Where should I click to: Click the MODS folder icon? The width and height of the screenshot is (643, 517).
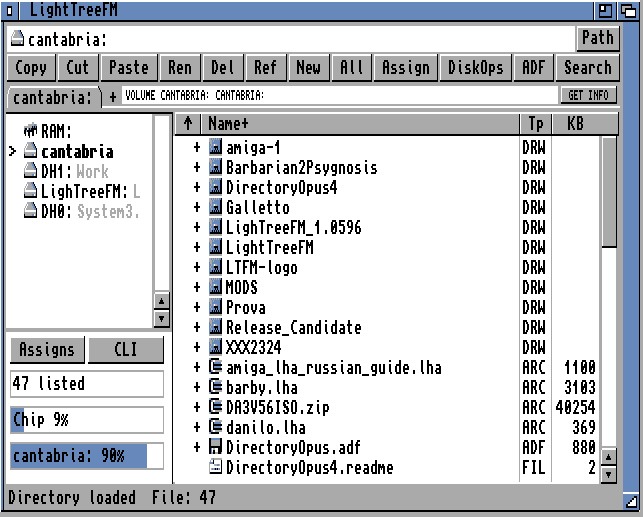[215, 287]
